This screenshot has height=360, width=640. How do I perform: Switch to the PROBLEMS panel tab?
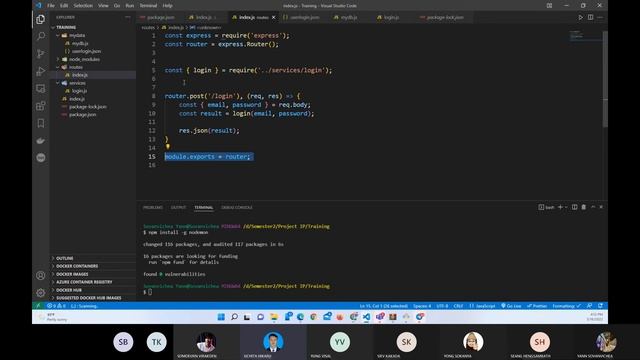[x=153, y=207]
